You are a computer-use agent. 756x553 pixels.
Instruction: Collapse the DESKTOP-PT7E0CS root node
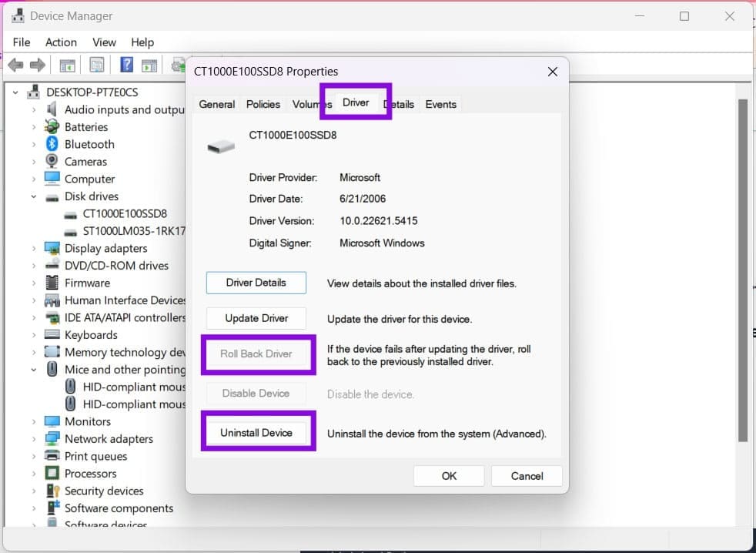[16, 92]
